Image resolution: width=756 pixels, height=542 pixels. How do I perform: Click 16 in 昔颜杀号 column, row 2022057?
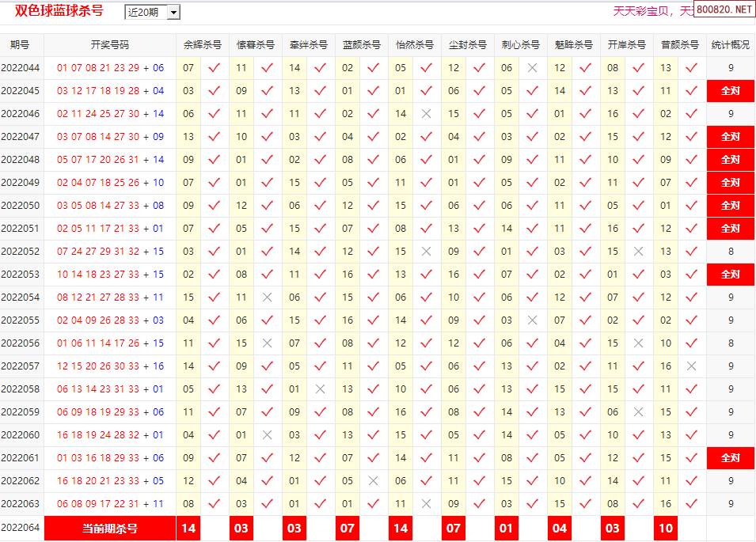click(x=666, y=366)
